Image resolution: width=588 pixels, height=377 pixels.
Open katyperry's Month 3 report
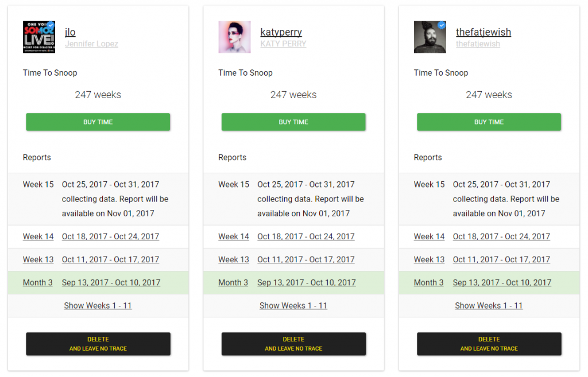tap(233, 282)
